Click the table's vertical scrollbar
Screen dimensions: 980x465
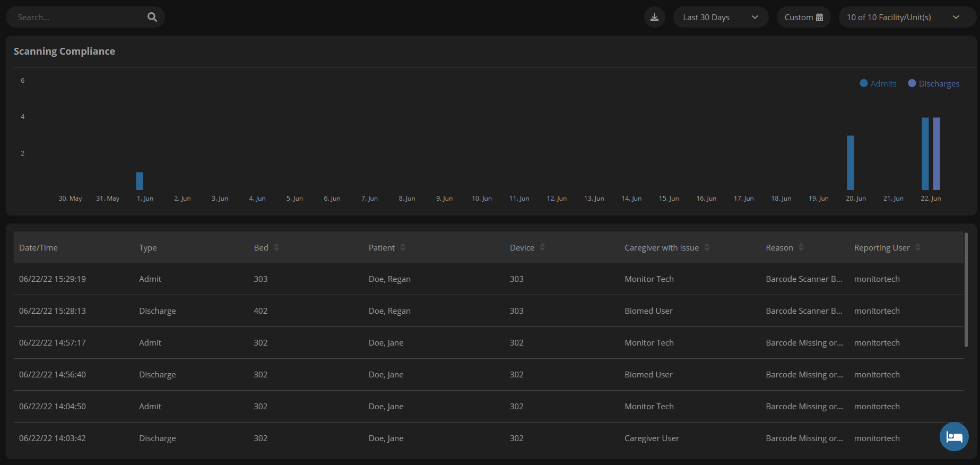[966, 290]
